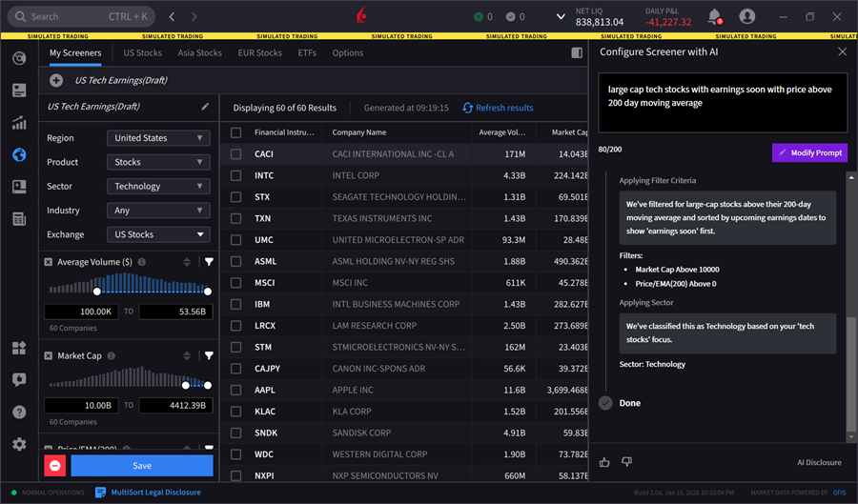The width and height of the screenshot is (858, 504).
Task: Open the ETFs tab
Action: click(x=307, y=53)
